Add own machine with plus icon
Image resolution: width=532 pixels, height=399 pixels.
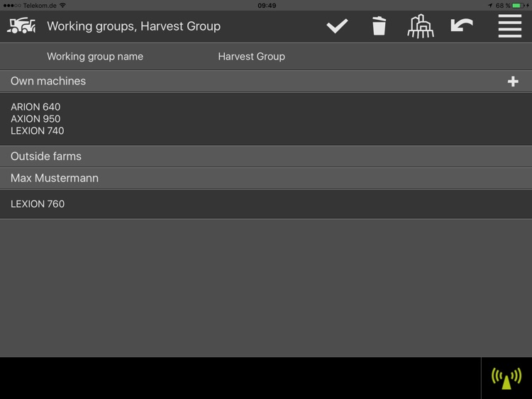click(513, 82)
